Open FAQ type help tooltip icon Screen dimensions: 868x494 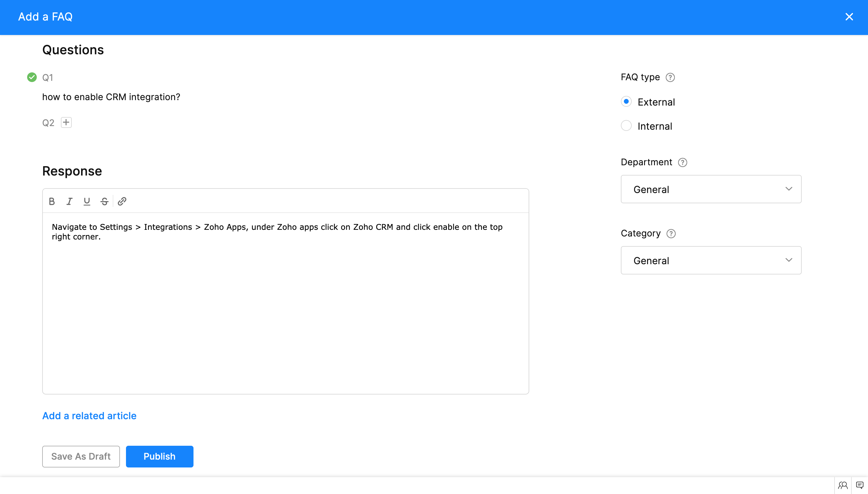pos(670,77)
